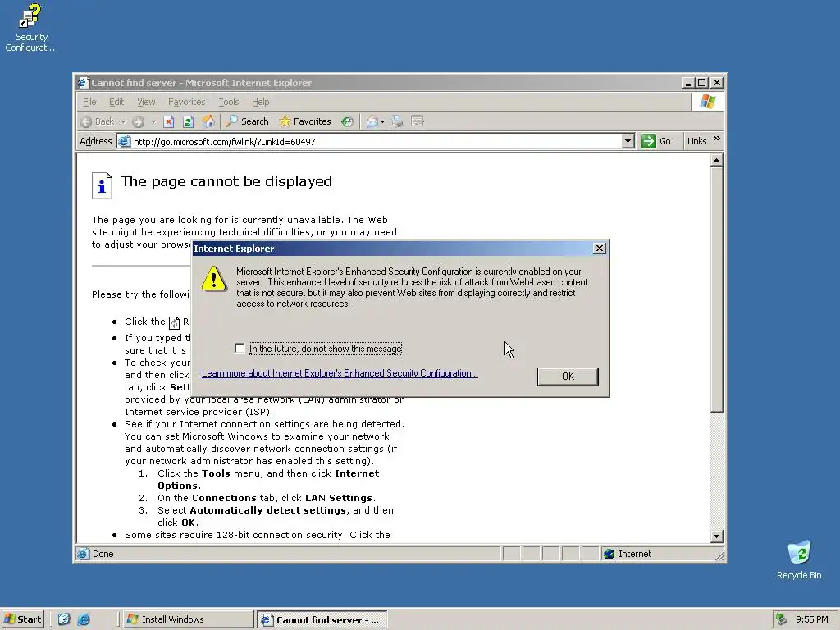Click the scrollbar up arrow

[x=717, y=160]
